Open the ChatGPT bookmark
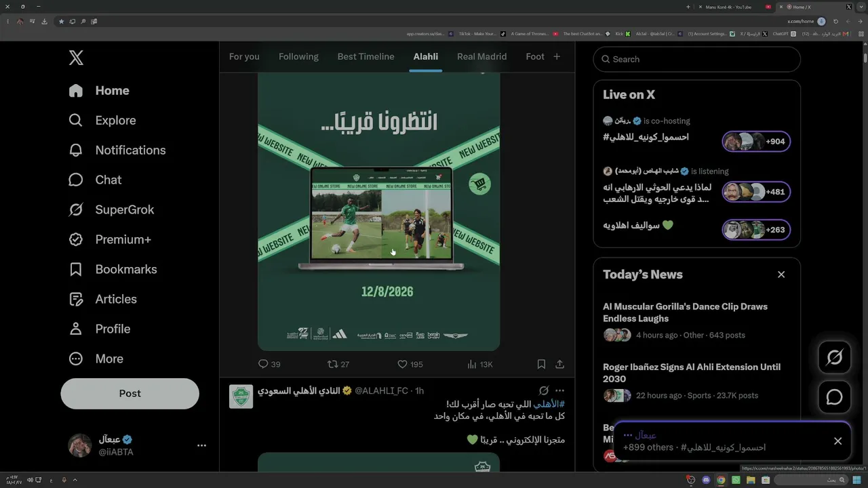 point(784,33)
